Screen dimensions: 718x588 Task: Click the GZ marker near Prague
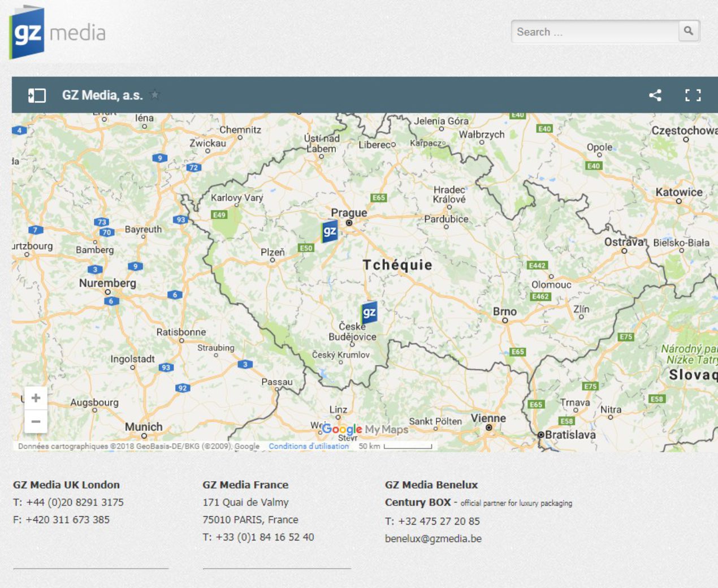point(330,231)
